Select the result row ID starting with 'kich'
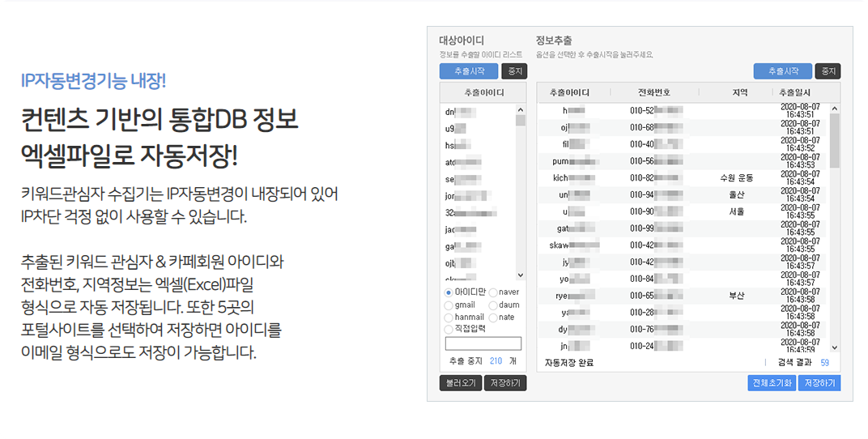The image size is (868, 439). [x=574, y=178]
